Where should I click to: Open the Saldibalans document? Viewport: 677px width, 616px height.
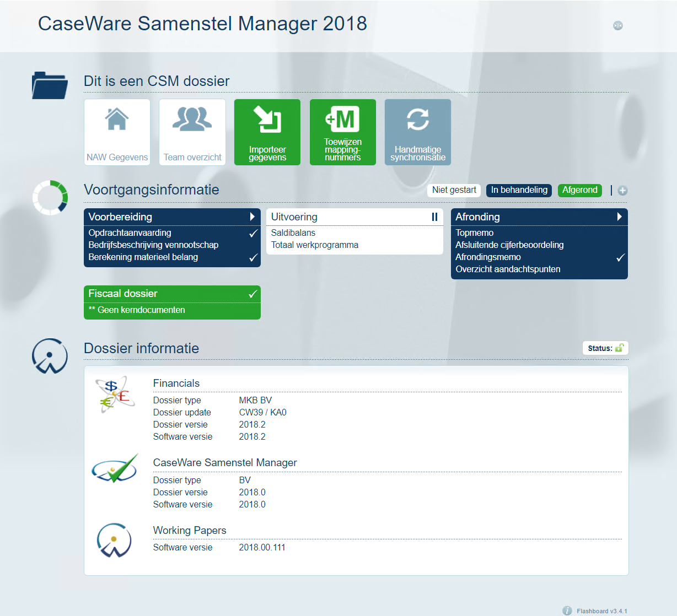click(x=293, y=233)
